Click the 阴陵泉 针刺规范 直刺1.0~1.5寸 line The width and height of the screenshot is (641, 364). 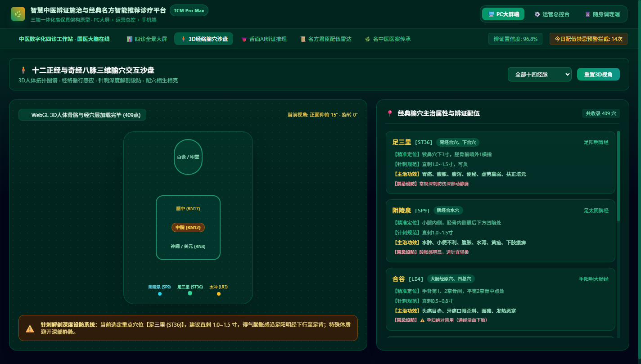tap(423, 233)
